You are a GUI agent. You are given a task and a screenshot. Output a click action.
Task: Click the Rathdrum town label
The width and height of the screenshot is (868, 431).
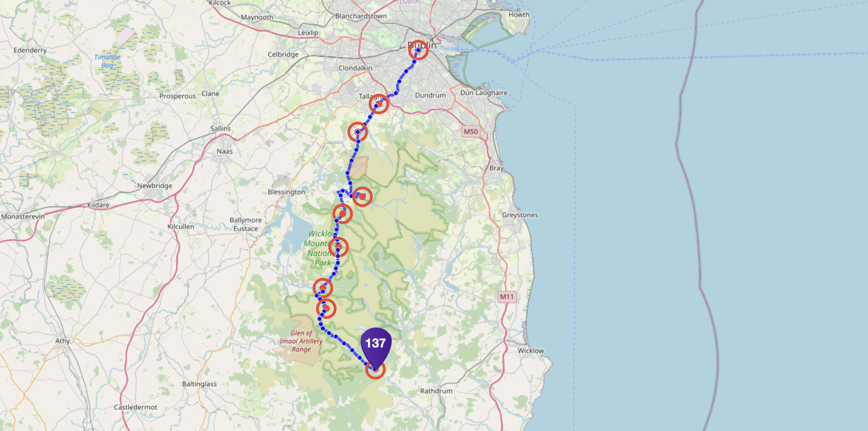[436, 391]
